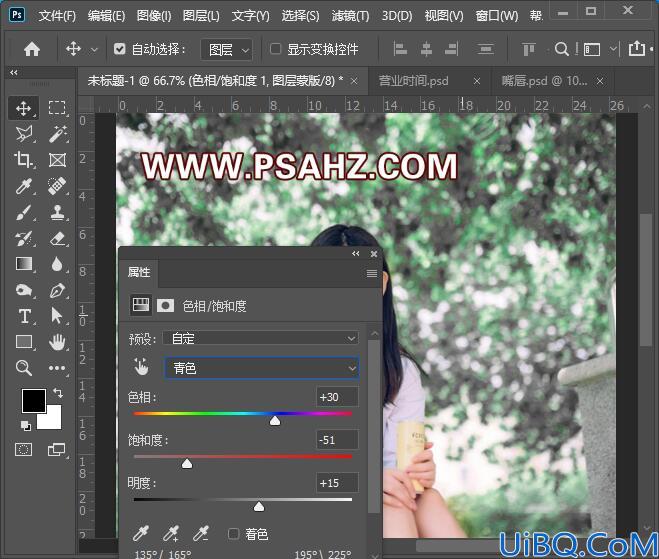Click the on-image adjustment hand tool
Screen dimensions: 659x559
coord(142,367)
